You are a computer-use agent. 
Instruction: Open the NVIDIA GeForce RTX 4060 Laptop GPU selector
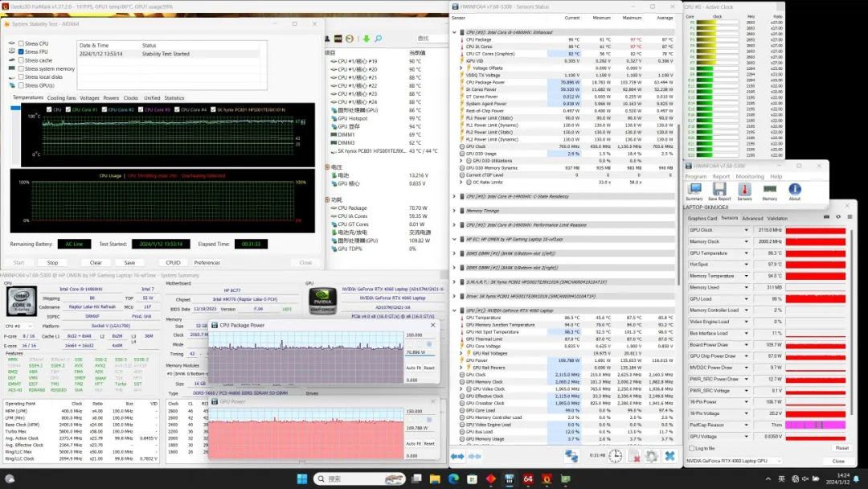734,461
